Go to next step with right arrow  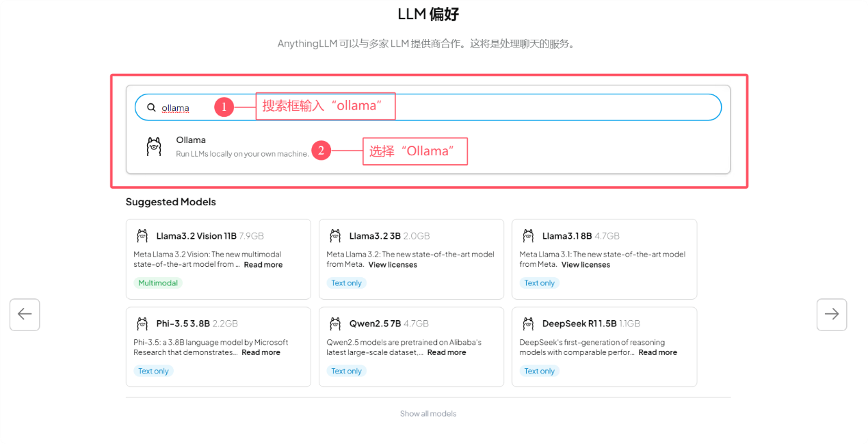click(x=832, y=315)
